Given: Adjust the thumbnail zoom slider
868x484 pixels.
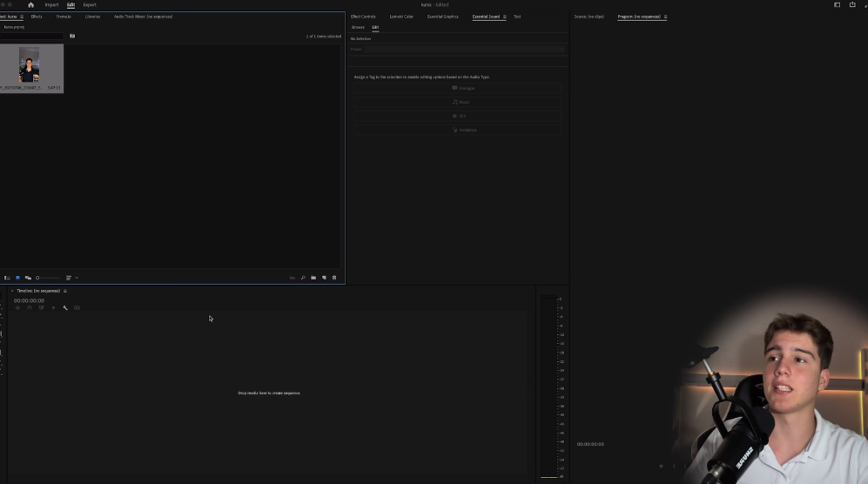Looking at the screenshot, I should pos(48,278).
